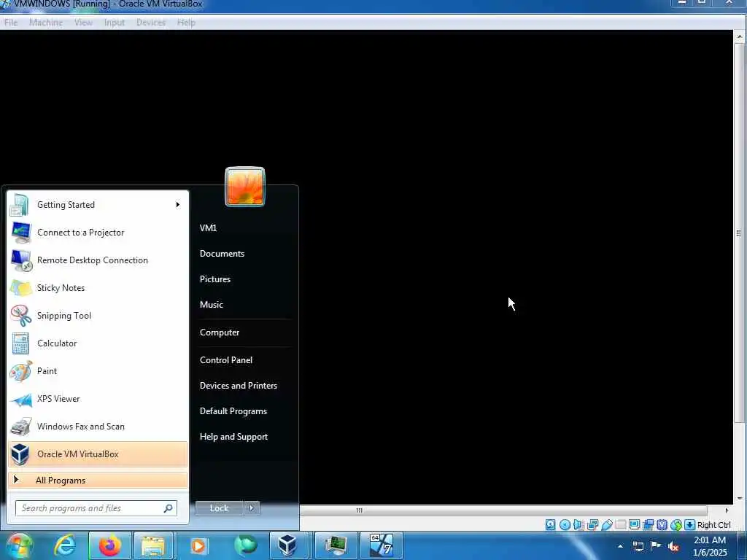Launch Calculator from Start menu
The width and height of the screenshot is (747, 560).
98,343
